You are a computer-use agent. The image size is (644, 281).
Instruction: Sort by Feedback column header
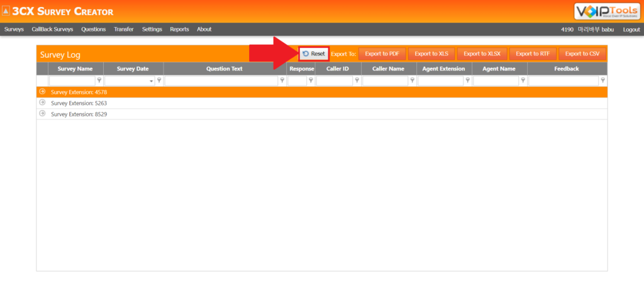[567, 69]
